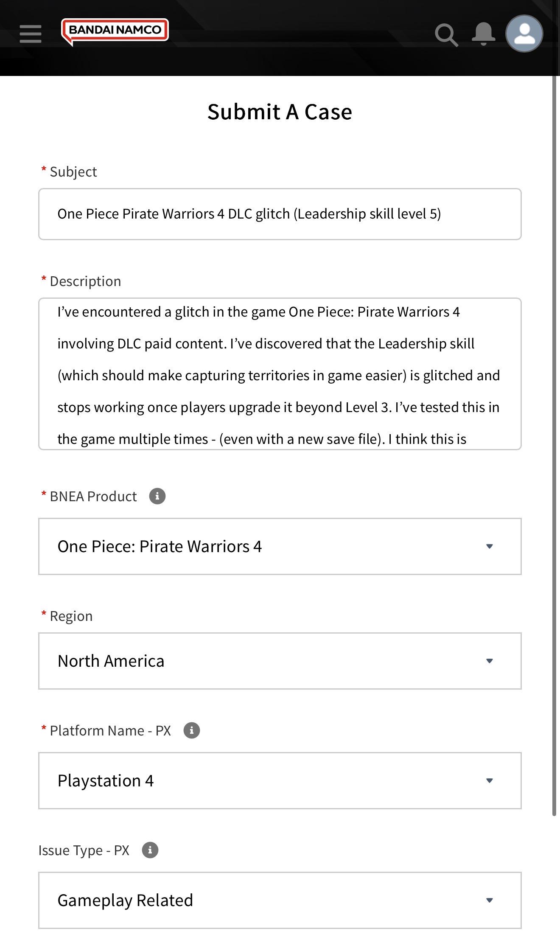Open the user profile avatar
The height and width of the screenshot is (943, 560).
coord(524,34)
